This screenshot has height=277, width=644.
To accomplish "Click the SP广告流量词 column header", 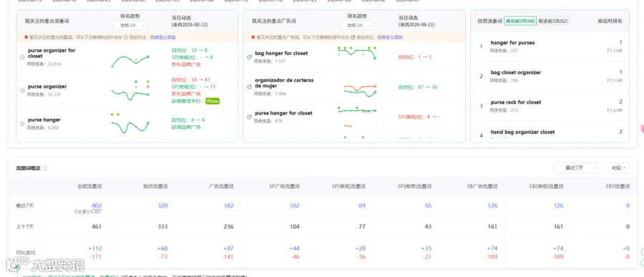I will 285,187.
